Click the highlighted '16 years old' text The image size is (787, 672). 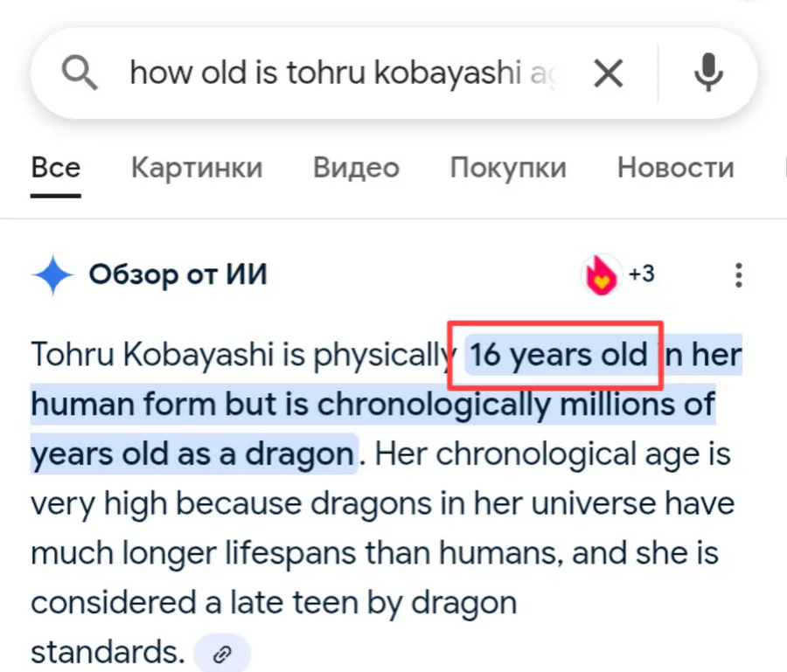click(558, 355)
